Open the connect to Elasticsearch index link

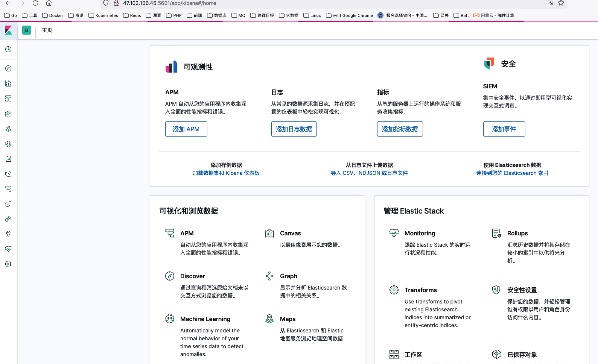(x=513, y=173)
